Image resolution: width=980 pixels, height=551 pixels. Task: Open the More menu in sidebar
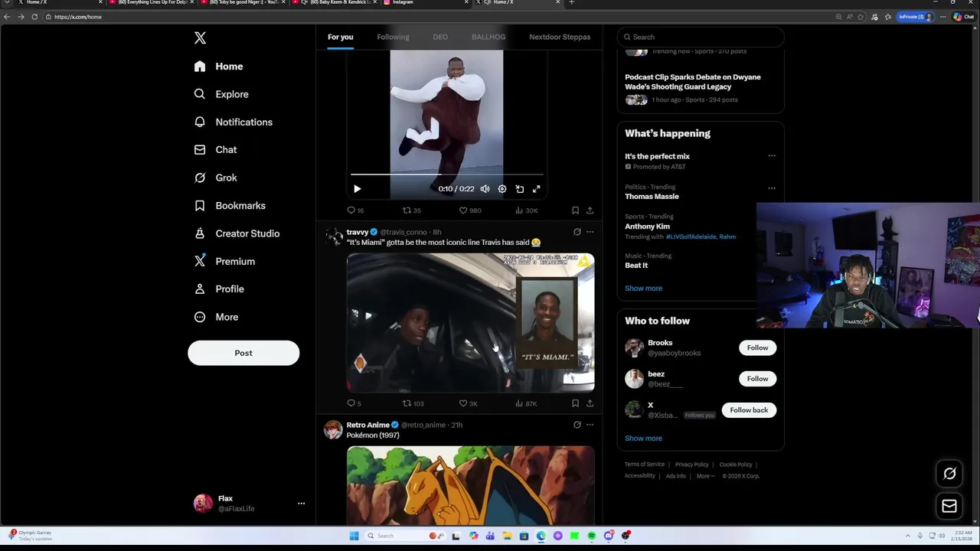click(x=216, y=317)
